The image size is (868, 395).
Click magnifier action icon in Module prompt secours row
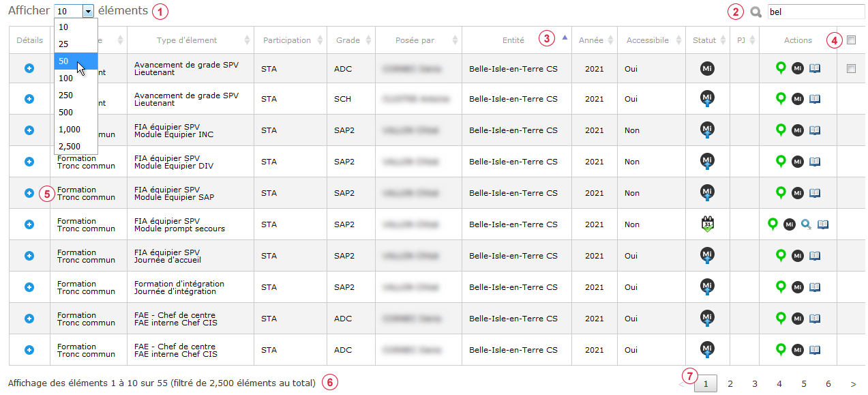coord(806,224)
